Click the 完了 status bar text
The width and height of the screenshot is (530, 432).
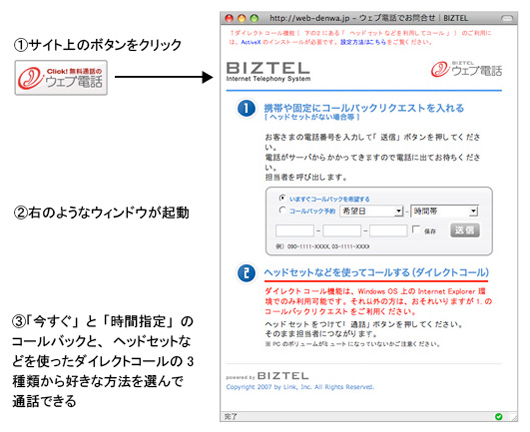231,416
